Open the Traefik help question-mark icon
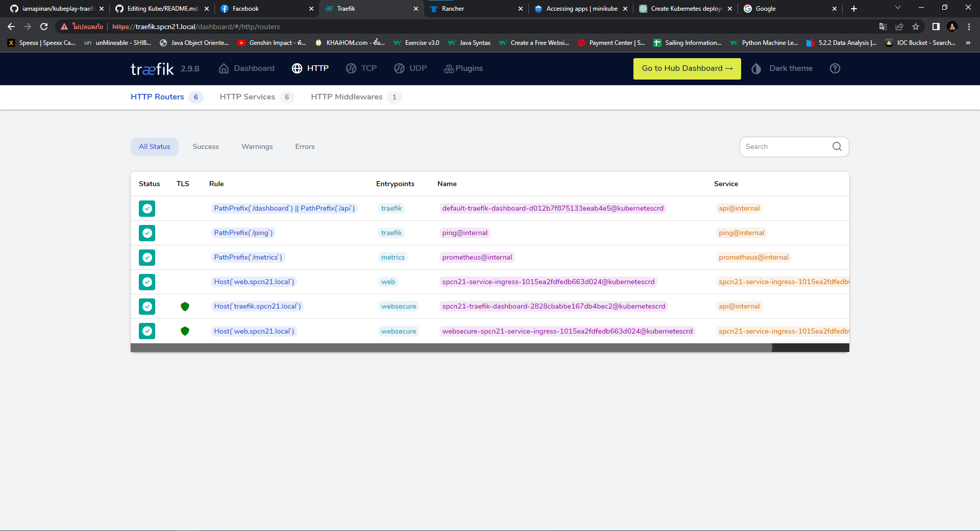Screen dimensions: 980x531 pyautogui.click(x=835, y=68)
